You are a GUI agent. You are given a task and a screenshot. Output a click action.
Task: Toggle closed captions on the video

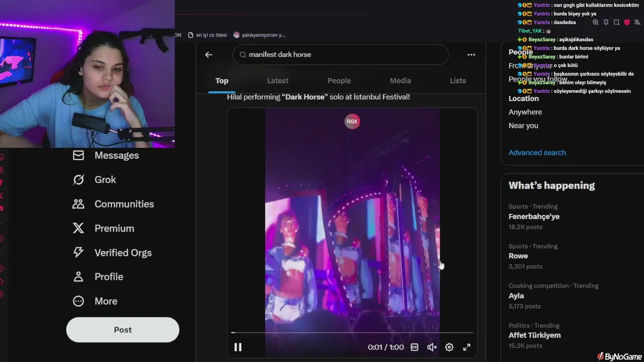coord(415,347)
